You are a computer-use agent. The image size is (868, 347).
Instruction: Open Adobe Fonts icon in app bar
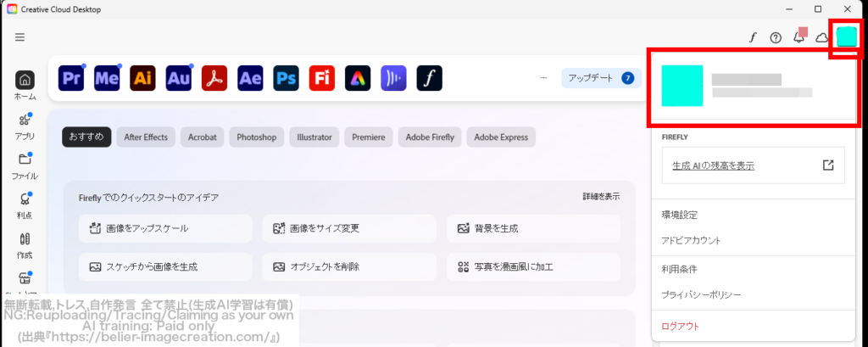click(x=430, y=78)
